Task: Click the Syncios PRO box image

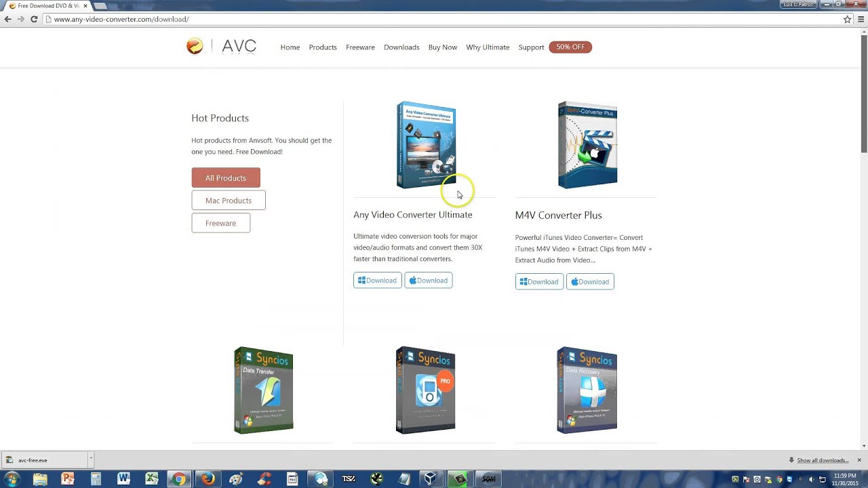Action: coord(426,390)
